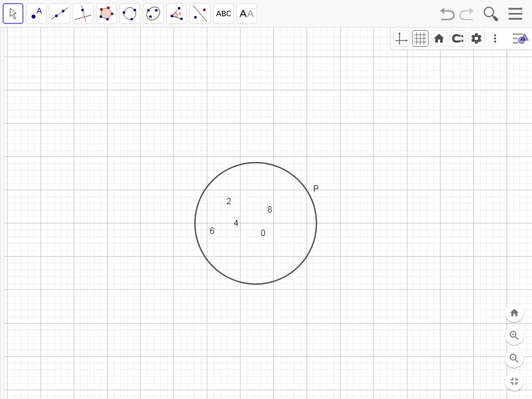532x399 pixels.
Task: Click the number 0 inside the circle
Action: click(x=263, y=233)
